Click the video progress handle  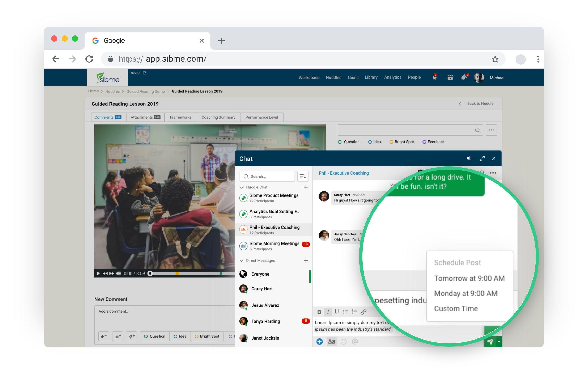tap(150, 273)
